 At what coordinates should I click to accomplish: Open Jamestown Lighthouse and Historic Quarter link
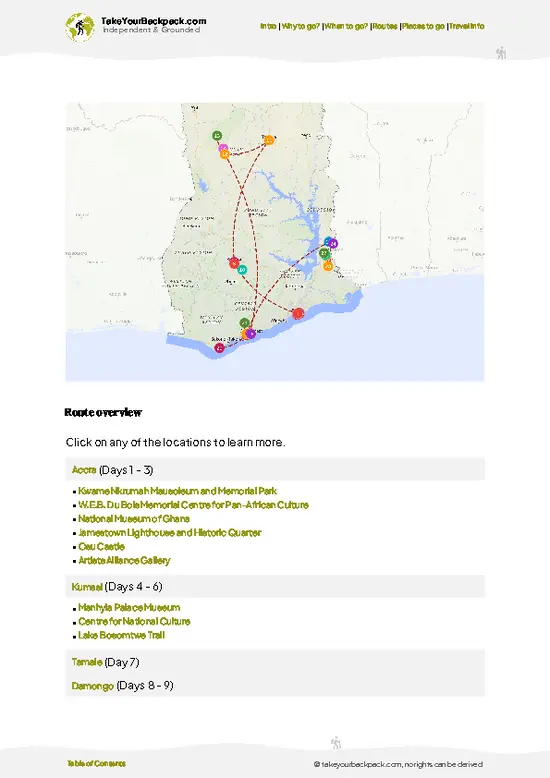click(169, 532)
